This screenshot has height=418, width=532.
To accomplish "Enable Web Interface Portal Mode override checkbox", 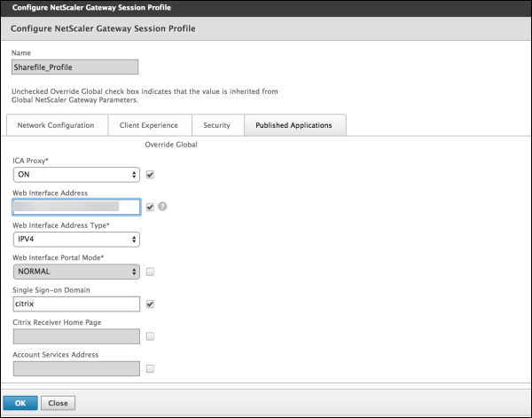I will click(x=150, y=272).
